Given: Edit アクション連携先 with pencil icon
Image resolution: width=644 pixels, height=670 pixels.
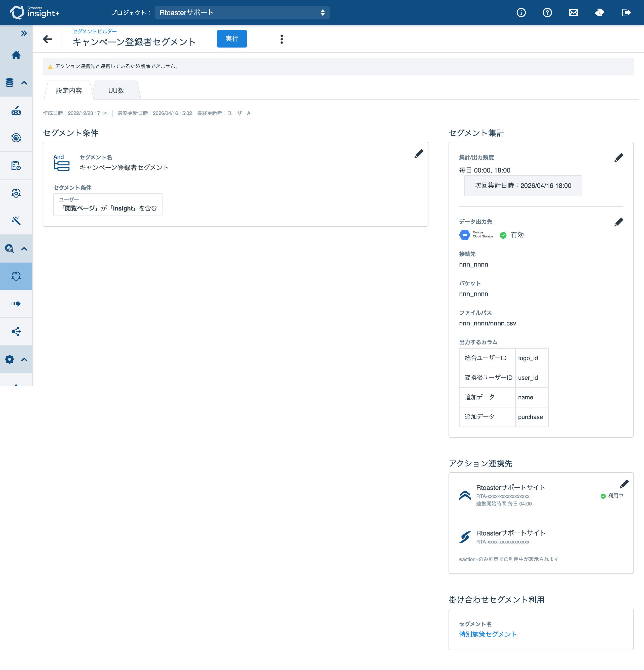Looking at the screenshot, I should [x=624, y=484].
